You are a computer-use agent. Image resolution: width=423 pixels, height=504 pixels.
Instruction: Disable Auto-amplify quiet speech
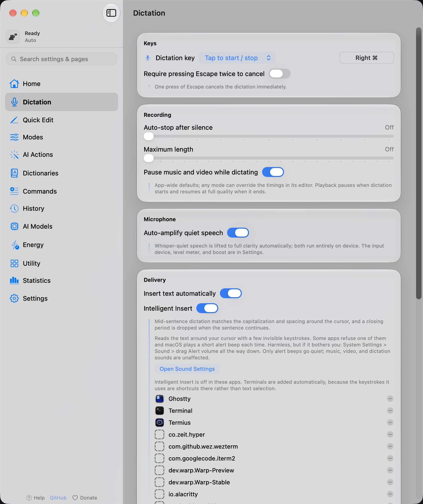(238, 233)
